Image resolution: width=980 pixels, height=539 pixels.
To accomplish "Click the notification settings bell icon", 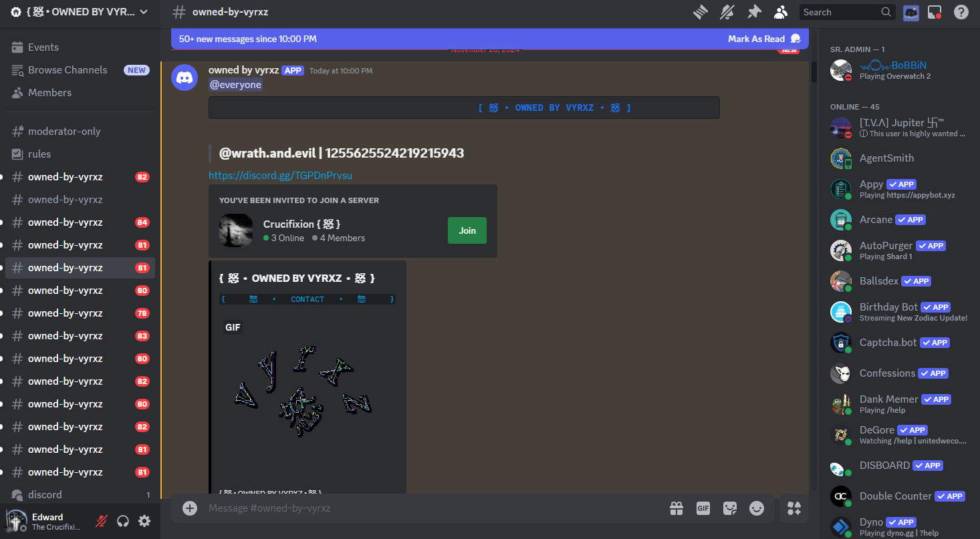I will pyautogui.click(x=727, y=12).
